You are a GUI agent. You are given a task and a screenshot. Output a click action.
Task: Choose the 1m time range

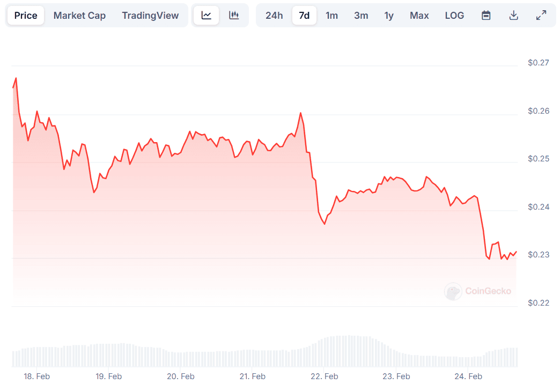coord(332,16)
